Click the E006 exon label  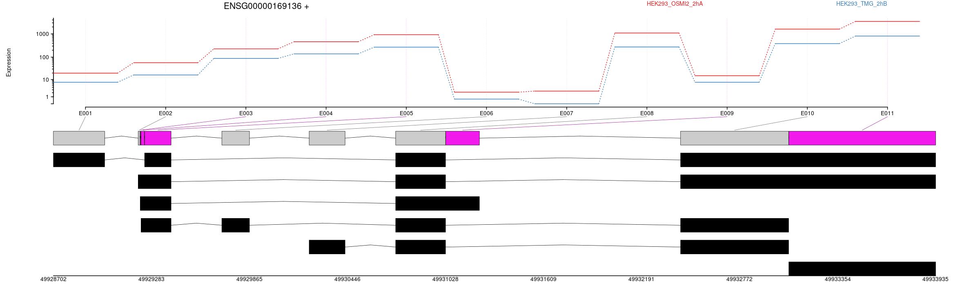pos(486,113)
